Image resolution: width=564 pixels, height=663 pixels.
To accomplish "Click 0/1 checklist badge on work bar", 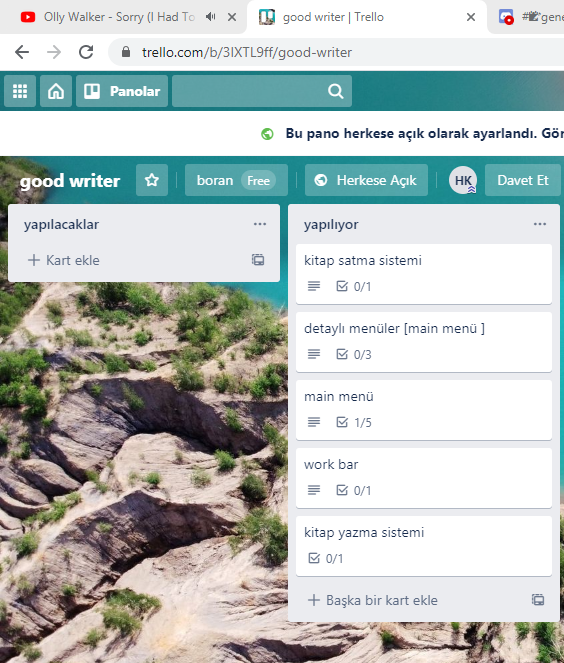I will 354,490.
